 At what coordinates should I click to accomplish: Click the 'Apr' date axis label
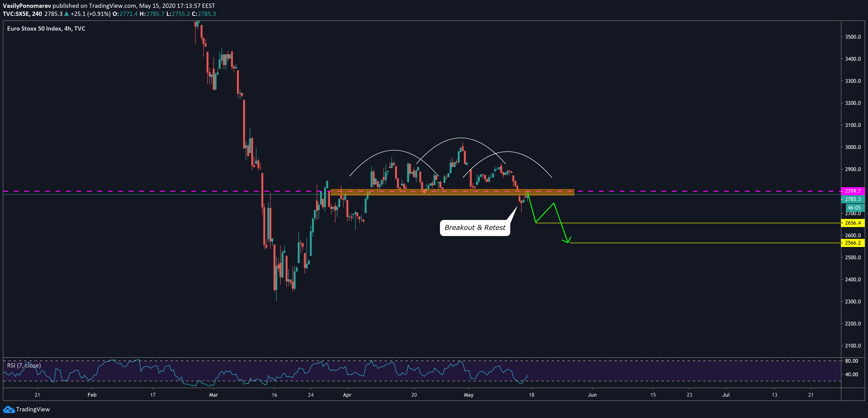[347, 395]
